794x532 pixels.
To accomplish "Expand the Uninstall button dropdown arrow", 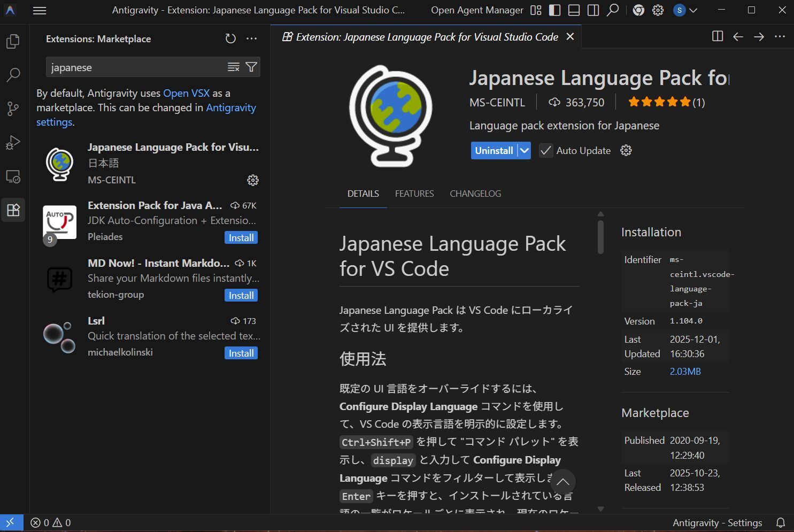I will (525, 151).
